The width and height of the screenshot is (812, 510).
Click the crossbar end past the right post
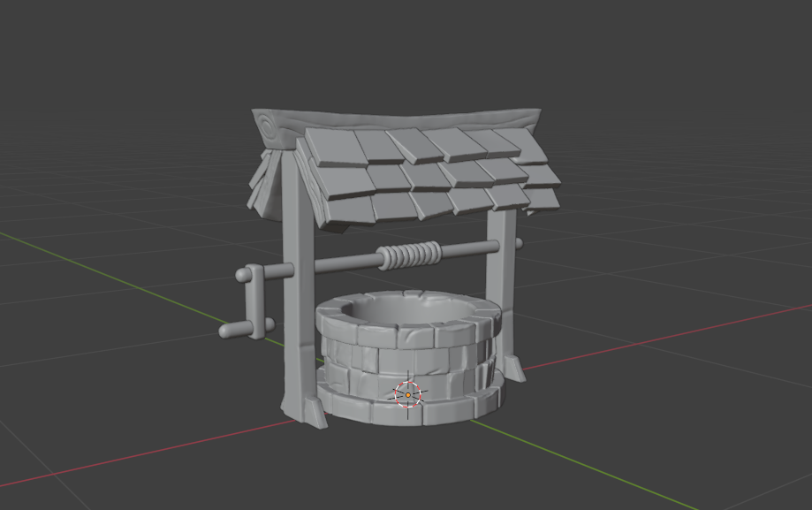520,243
